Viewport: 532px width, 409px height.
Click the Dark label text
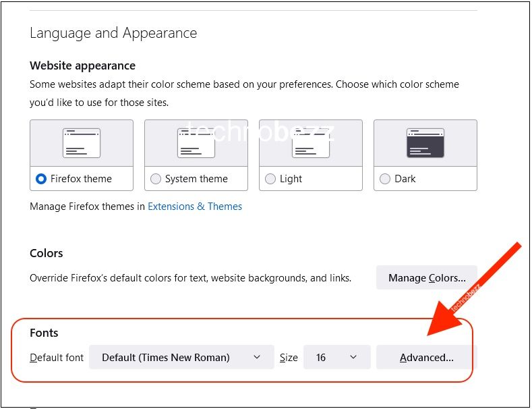[x=405, y=179]
